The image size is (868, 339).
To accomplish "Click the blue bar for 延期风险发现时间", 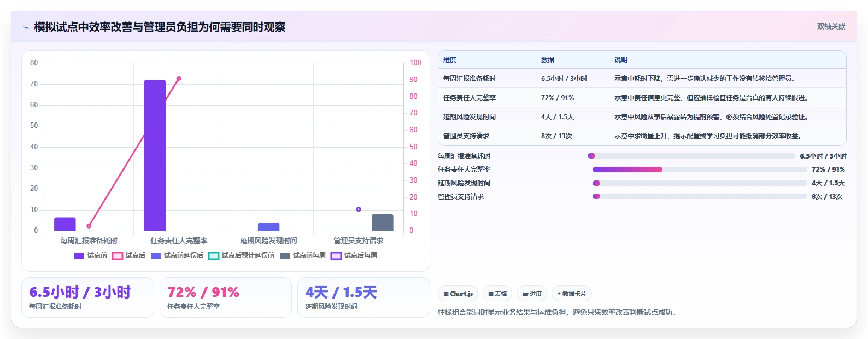I will (x=269, y=226).
